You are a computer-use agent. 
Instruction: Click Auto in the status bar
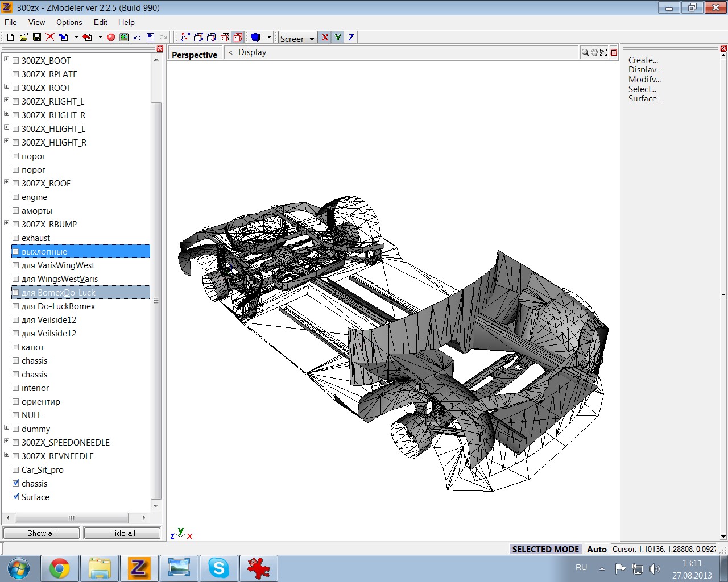pyautogui.click(x=597, y=549)
